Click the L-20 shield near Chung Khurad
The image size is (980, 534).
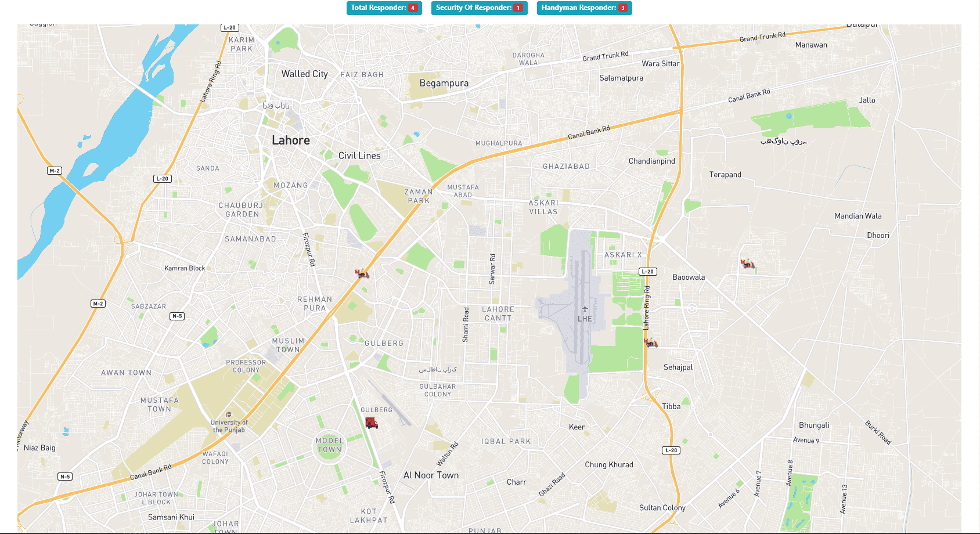point(671,450)
